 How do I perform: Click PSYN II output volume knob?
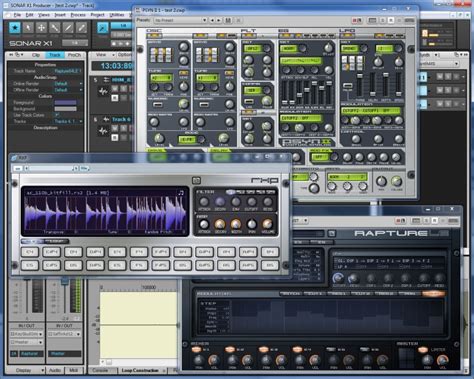tap(396, 181)
